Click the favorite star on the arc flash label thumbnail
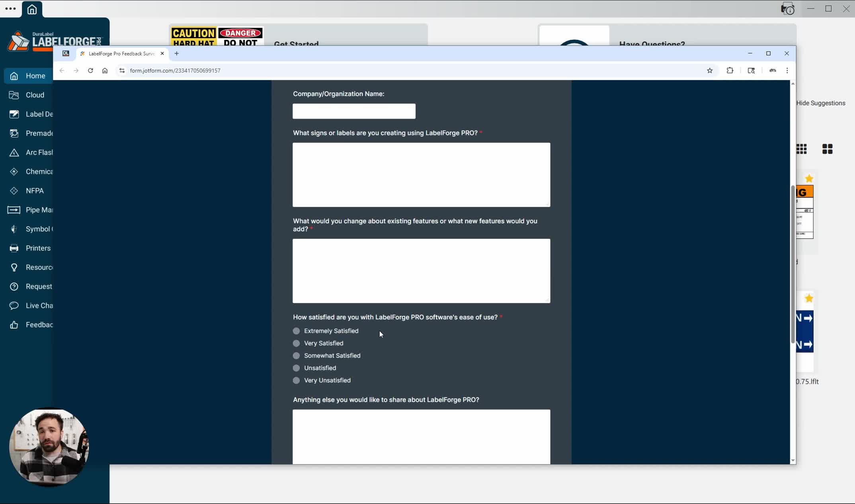Image resolution: width=855 pixels, height=504 pixels. pyautogui.click(x=809, y=179)
